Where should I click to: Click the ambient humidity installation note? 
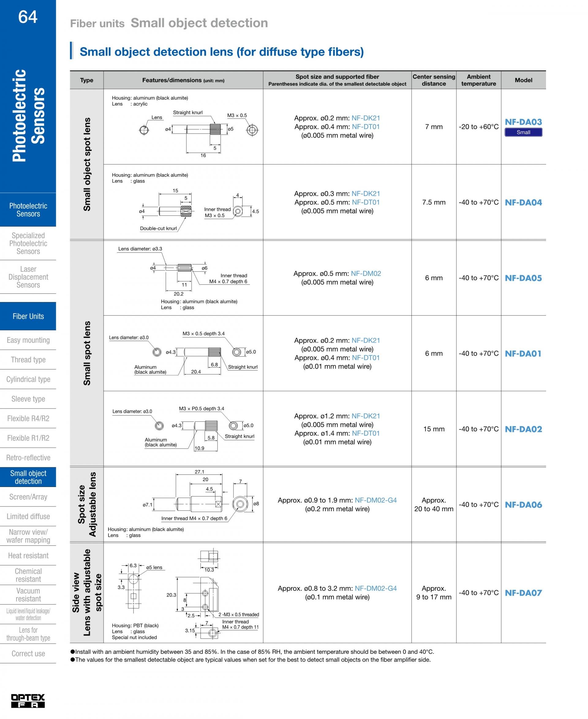[x=252, y=652]
